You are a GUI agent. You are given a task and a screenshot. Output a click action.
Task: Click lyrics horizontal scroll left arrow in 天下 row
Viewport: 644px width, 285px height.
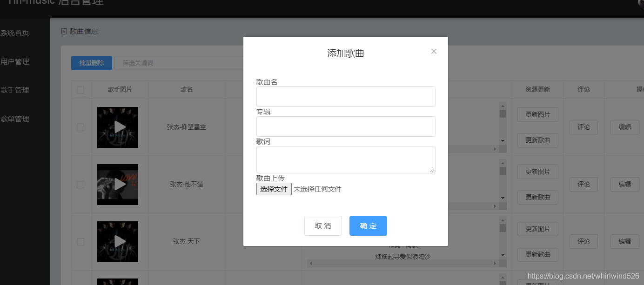click(311, 263)
